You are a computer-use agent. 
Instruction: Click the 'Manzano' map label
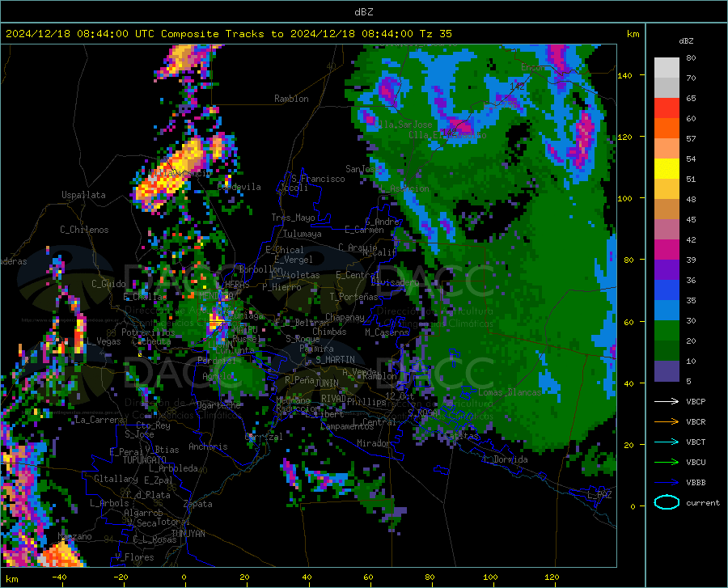[x=74, y=536]
